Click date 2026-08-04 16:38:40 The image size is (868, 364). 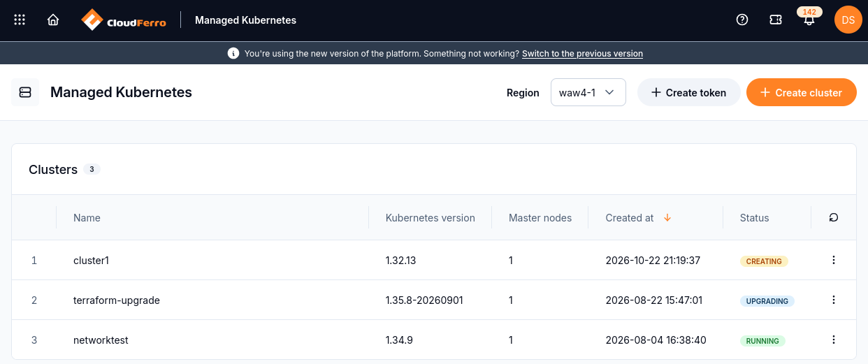(656, 340)
